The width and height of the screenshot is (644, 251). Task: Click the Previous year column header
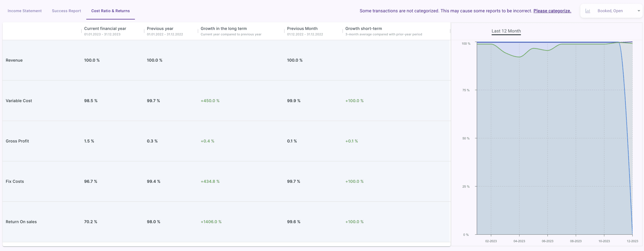pos(160,29)
